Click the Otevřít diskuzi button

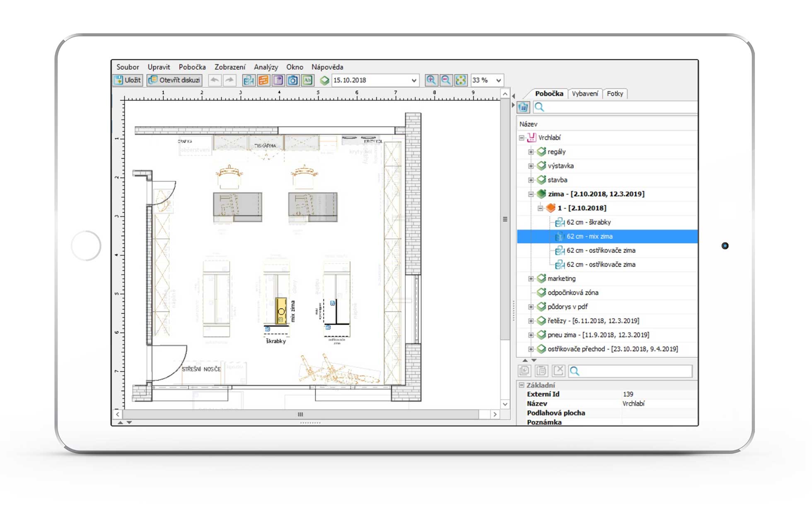click(175, 80)
